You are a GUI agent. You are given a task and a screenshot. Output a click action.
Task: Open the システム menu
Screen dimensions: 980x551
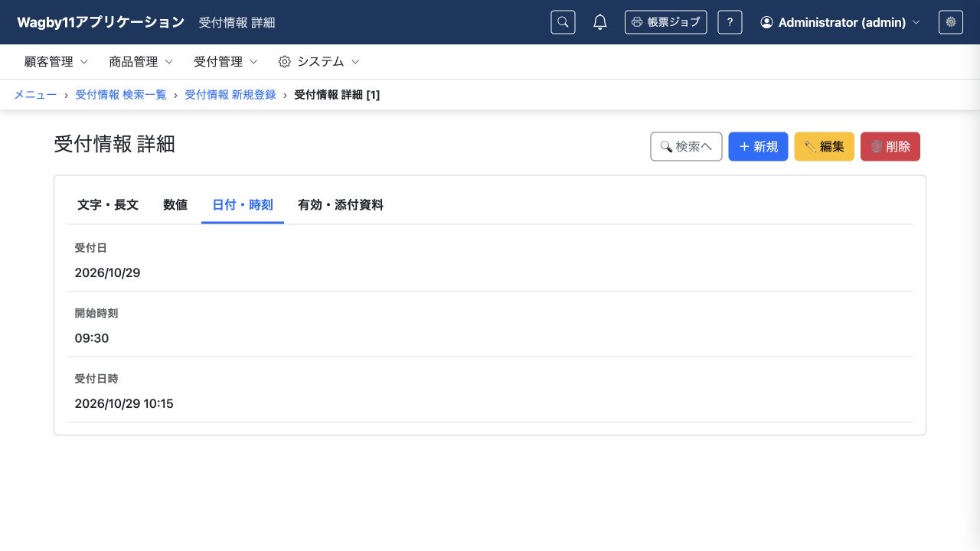click(x=318, y=62)
